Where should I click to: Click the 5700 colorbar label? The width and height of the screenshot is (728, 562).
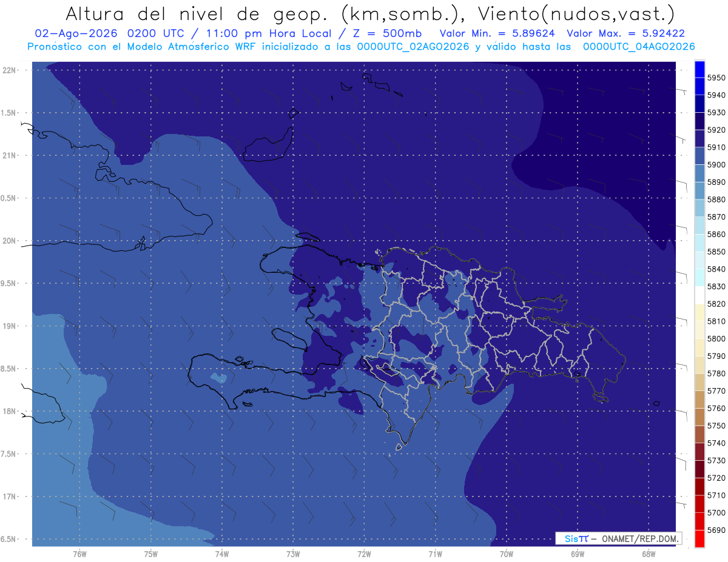click(x=716, y=513)
